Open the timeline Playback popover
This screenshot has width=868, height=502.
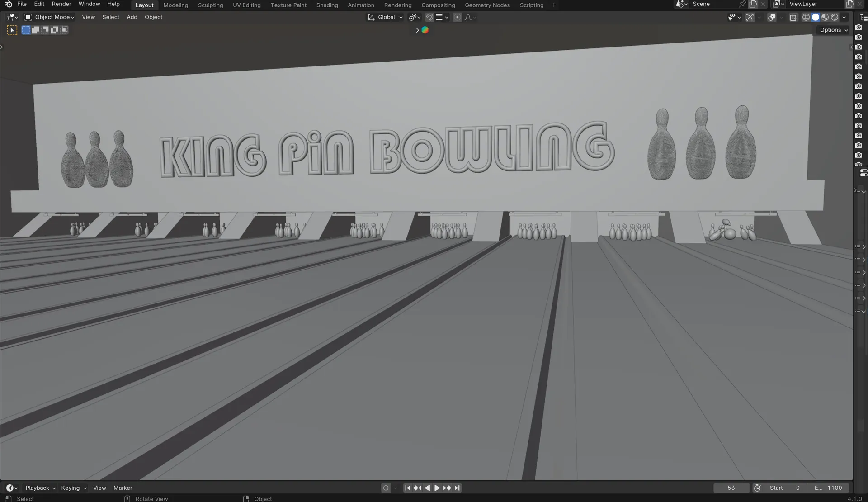point(40,488)
